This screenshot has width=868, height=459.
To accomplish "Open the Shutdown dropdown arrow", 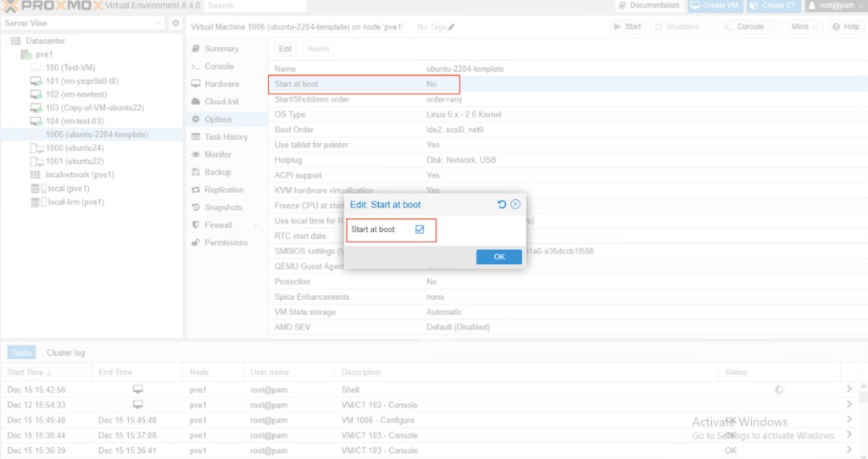I will click(709, 26).
